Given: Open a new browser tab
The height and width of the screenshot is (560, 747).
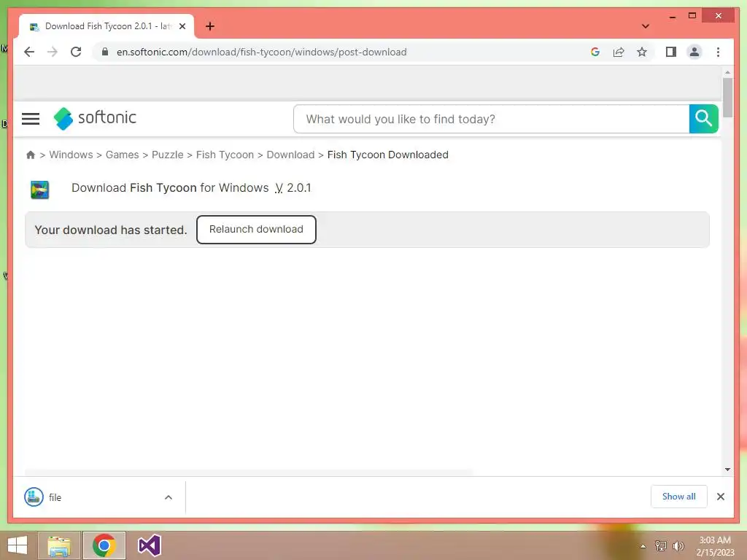Looking at the screenshot, I should 210,26.
